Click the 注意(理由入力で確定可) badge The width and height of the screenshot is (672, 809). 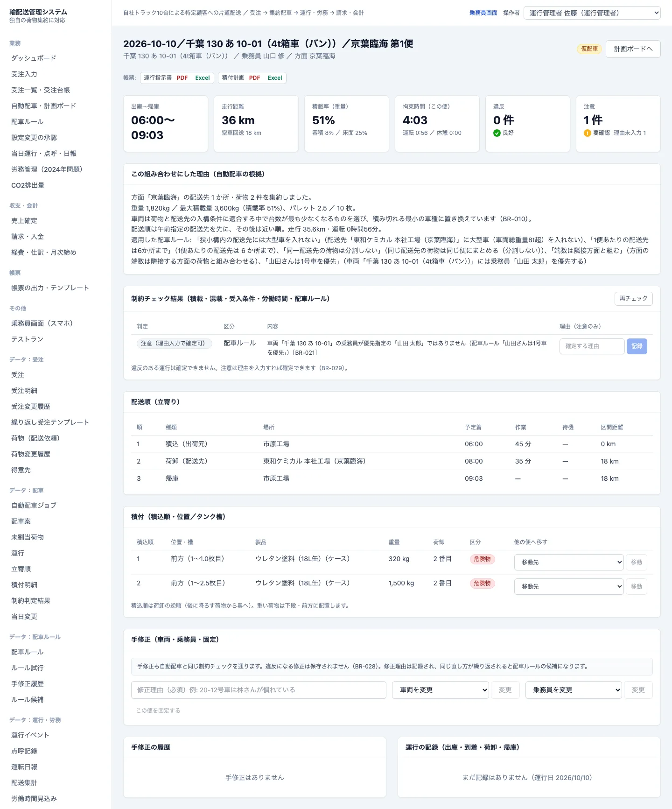[x=174, y=343]
